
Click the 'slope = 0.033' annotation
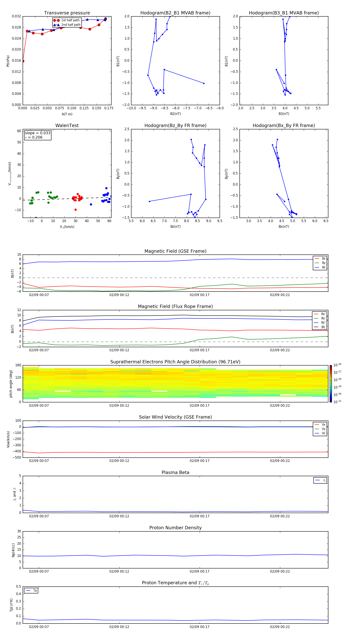click(37, 133)
